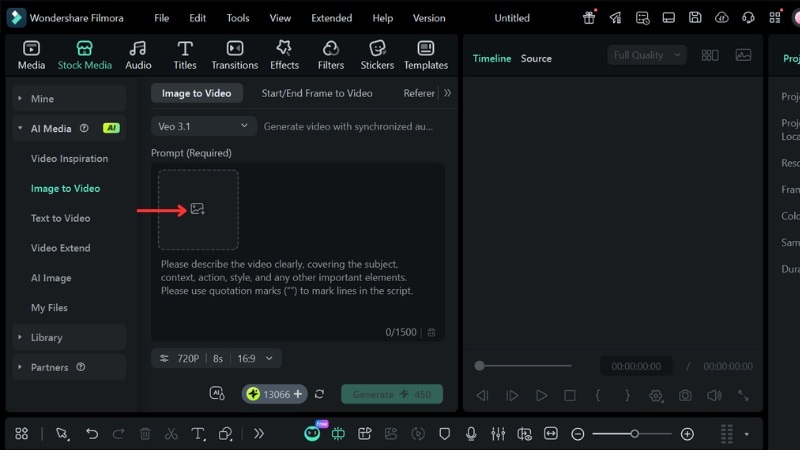Expand the Library section
Viewport: 800px width, 450px height.
click(x=69, y=337)
